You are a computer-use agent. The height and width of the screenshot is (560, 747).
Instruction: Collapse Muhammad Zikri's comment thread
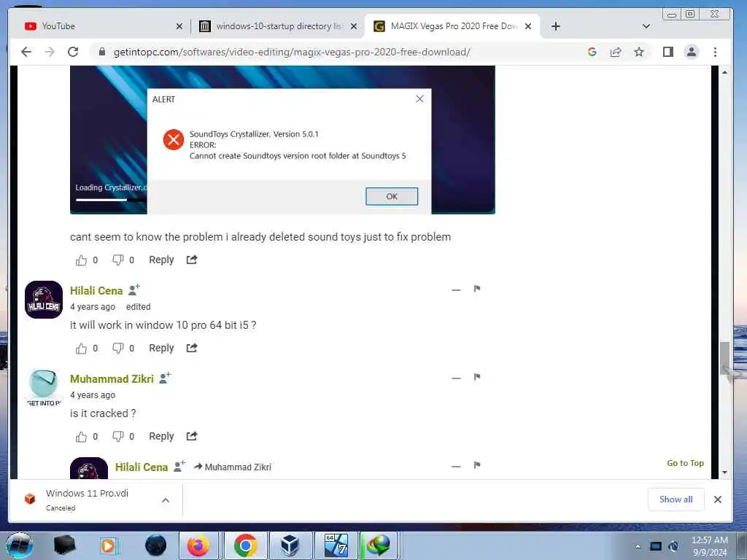[456, 378]
